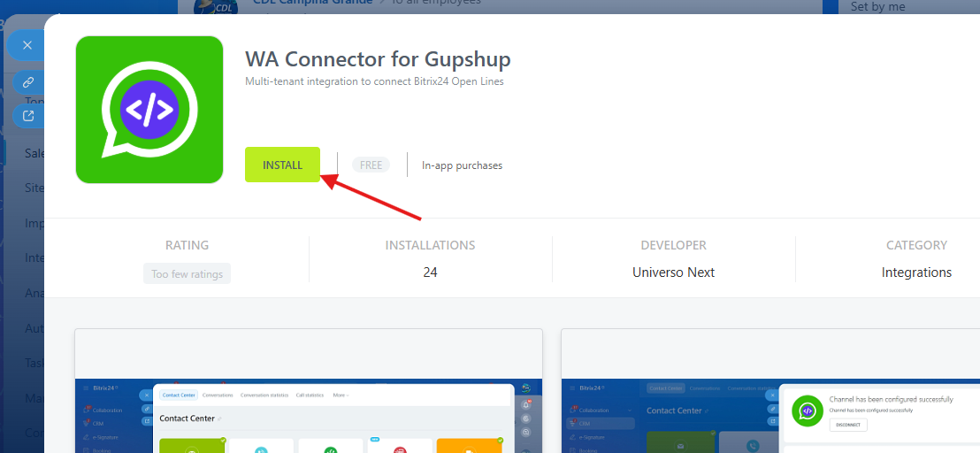Click the installations count 24
Screen dimensions: 980x453
pyautogui.click(x=430, y=273)
